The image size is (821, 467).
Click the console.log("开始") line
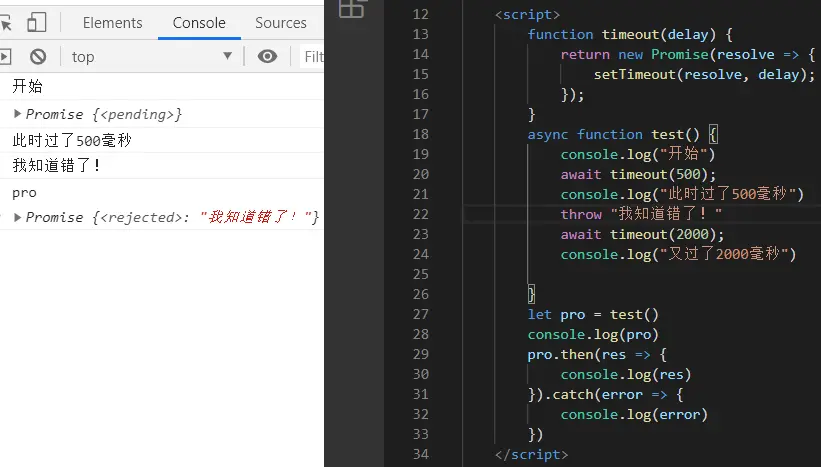click(638, 154)
